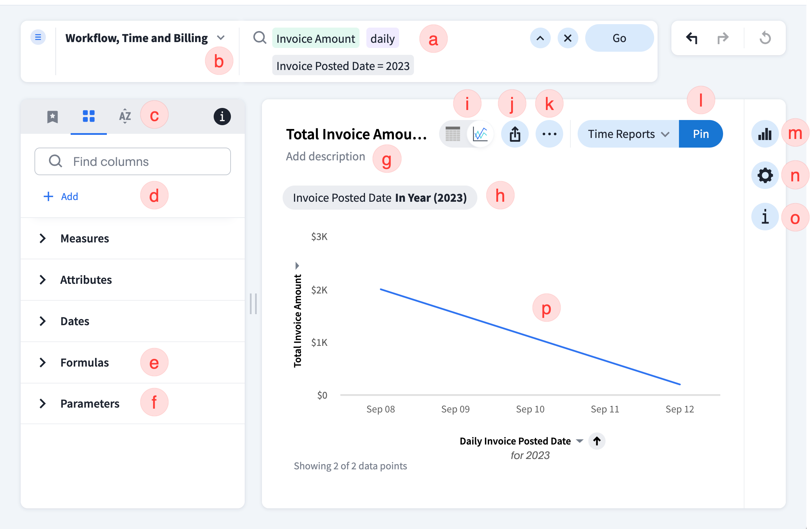
Task: Click the share icon next to the chart title
Action: coord(515,134)
